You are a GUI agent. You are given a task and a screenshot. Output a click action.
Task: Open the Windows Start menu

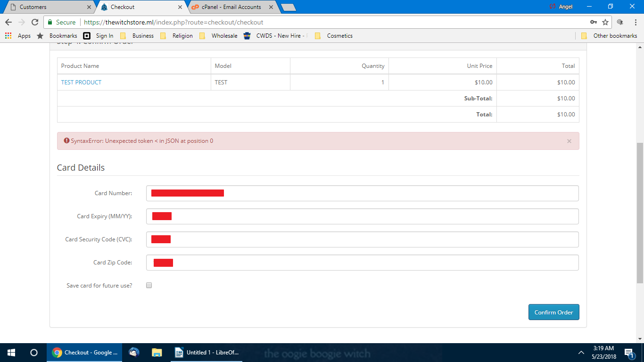[11, 353]
